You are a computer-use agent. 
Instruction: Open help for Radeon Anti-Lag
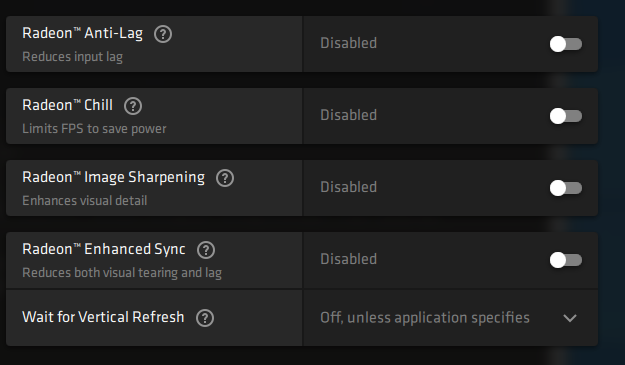[163, 34]
